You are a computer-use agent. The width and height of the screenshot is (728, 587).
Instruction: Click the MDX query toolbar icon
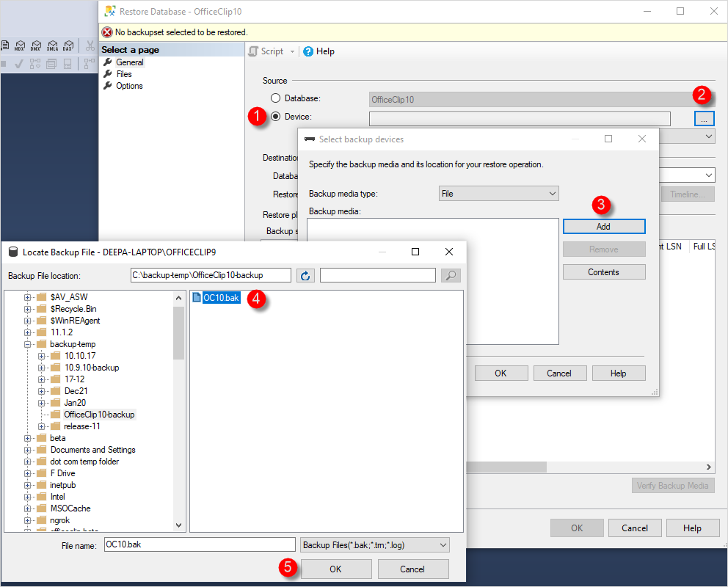click(20, 45)
